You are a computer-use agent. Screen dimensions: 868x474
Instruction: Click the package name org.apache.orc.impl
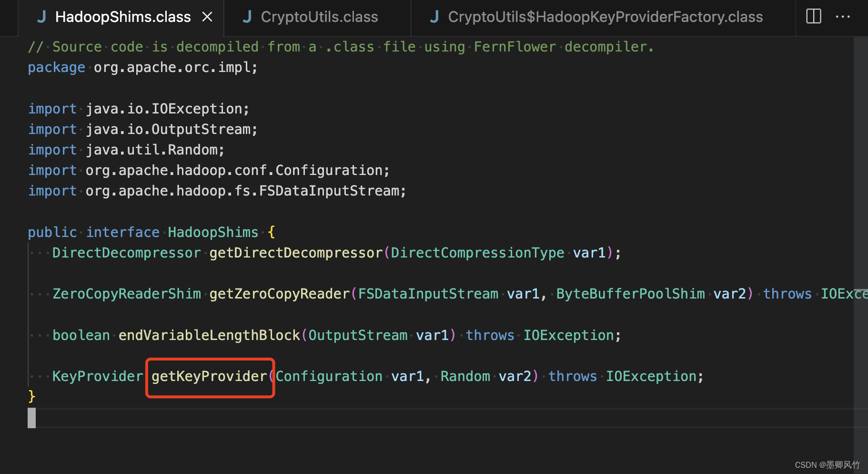tap(174, 67)
